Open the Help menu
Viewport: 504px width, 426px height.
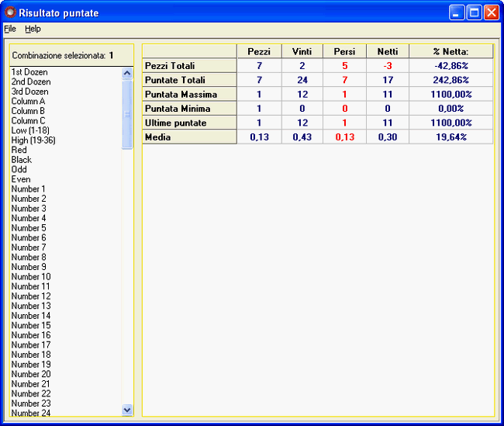point(33,29)
